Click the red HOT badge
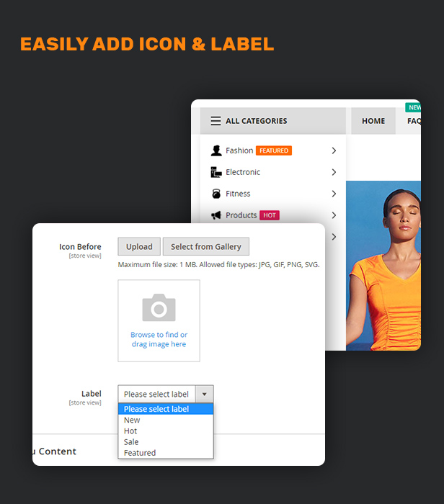 tap(270, 215)
